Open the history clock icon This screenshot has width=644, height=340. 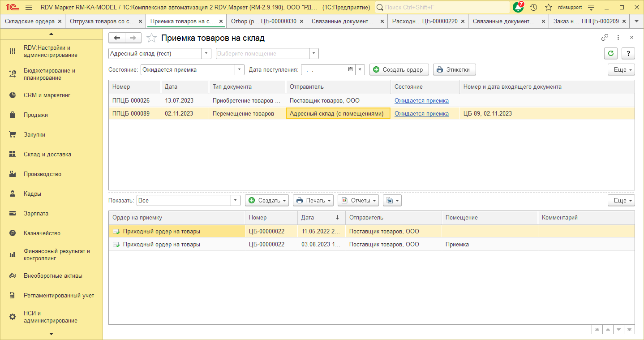[533, 8]
